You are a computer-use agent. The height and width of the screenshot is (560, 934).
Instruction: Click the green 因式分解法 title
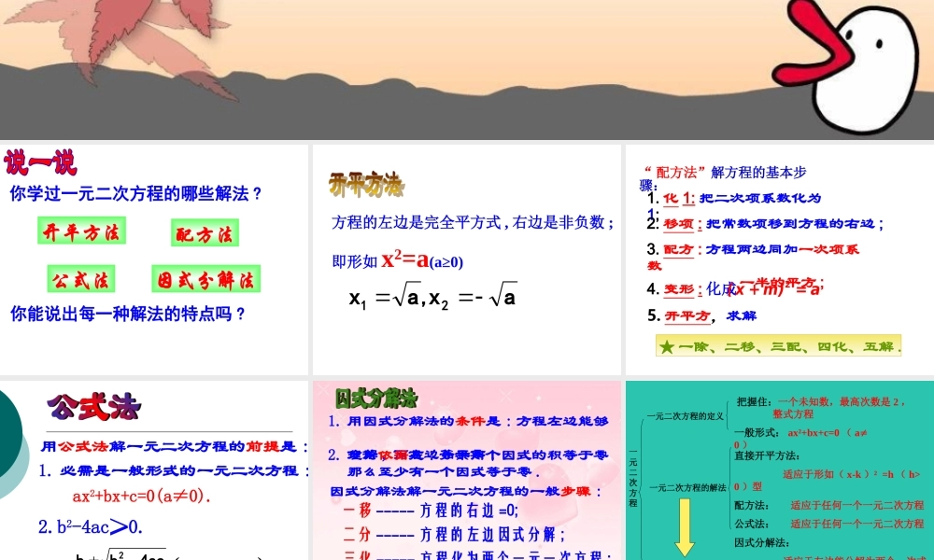[x=375, y=399]
